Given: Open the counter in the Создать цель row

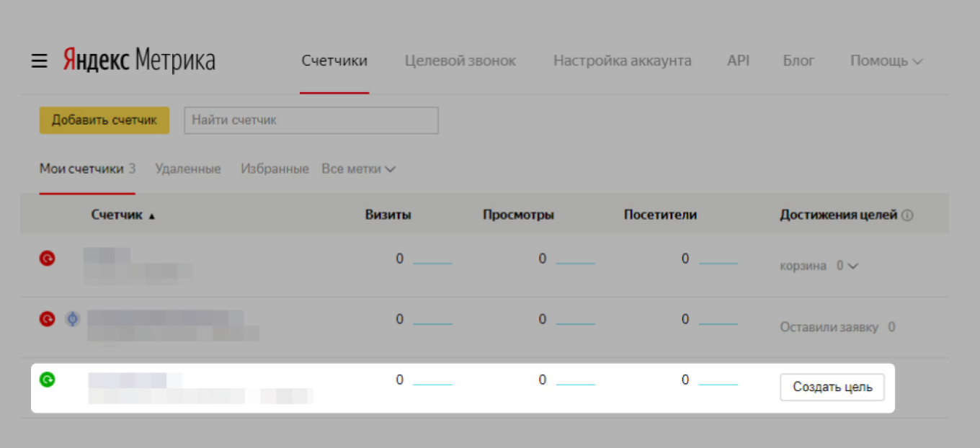Looking at the screenshot, I should [x=200, y=387].
